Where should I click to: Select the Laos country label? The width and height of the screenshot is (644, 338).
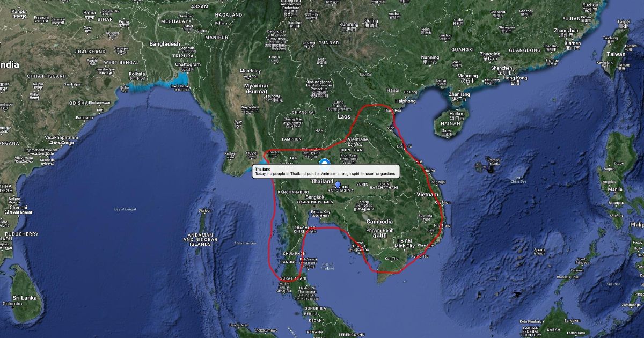[x=343, y=116]
